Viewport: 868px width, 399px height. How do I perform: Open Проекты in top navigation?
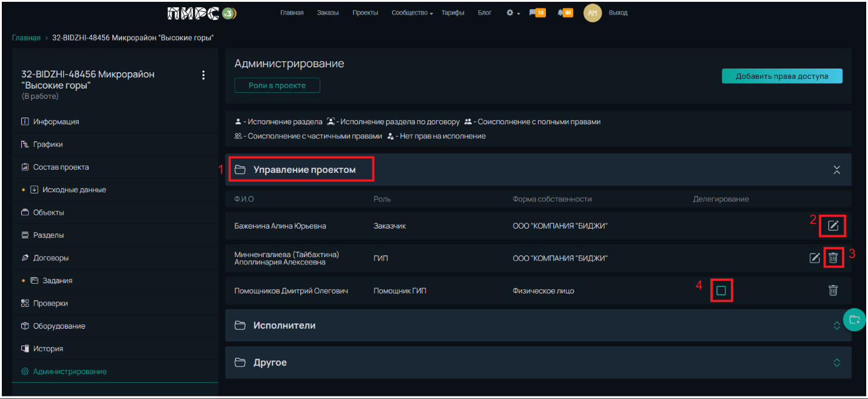pos(365,13)
